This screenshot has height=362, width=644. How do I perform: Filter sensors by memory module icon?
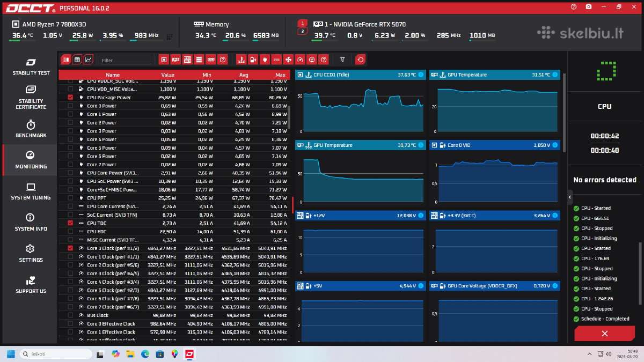tap(211, 60)
